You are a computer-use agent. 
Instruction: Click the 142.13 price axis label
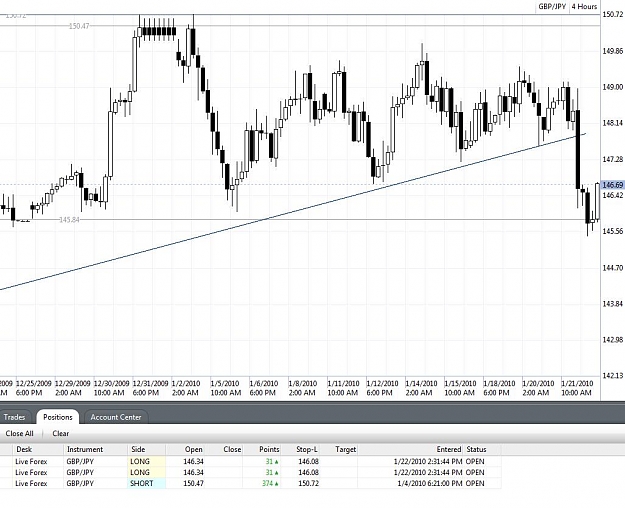(x=613, y=376)
